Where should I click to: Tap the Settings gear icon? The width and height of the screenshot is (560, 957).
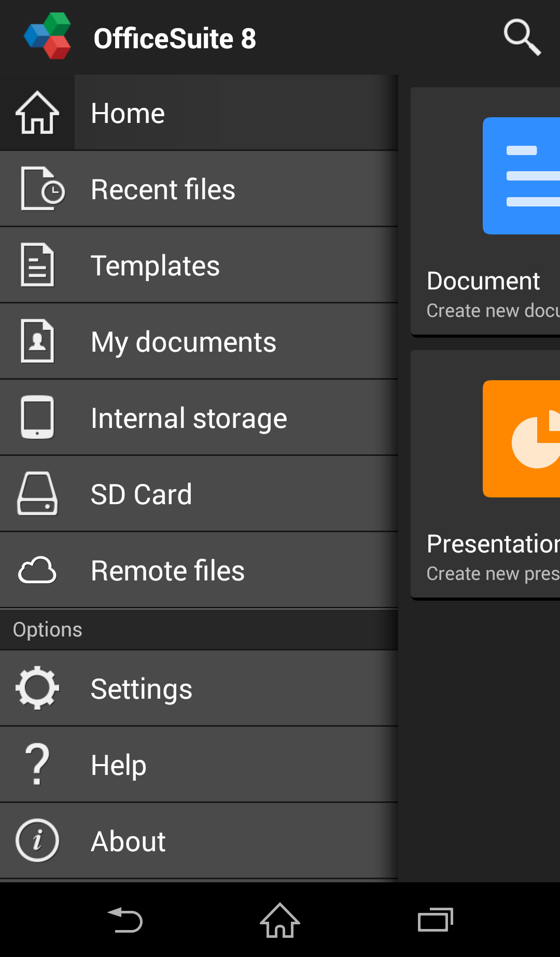point(37,688)
